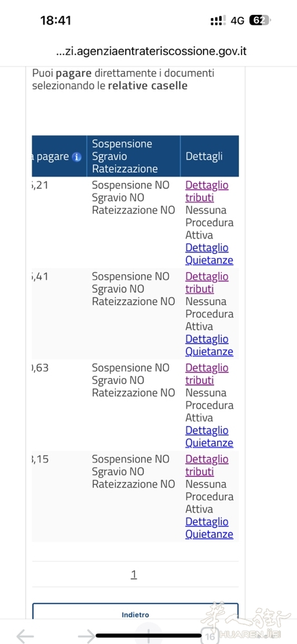Viewport: 297px width, 644px height.
Task: Open Dettaglio Quietanze for the ,63 row
Action: [209, 436]
